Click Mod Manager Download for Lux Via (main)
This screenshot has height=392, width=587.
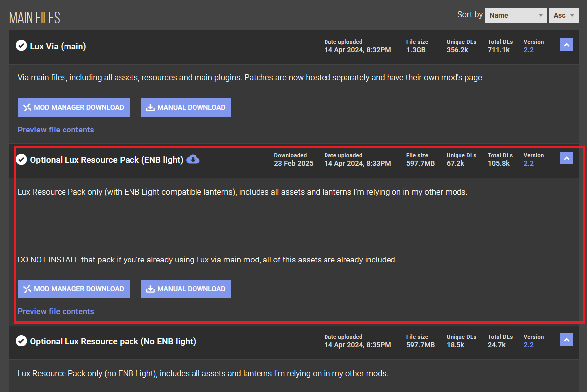coord(73,107)
